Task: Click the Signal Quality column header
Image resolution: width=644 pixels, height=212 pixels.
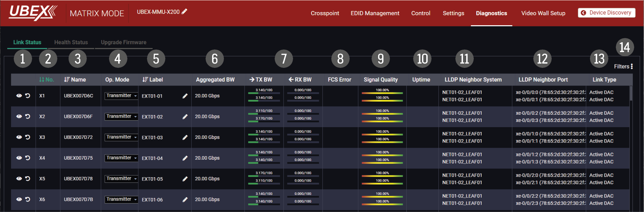Action: pyautogui.click(x=381, y=80)
